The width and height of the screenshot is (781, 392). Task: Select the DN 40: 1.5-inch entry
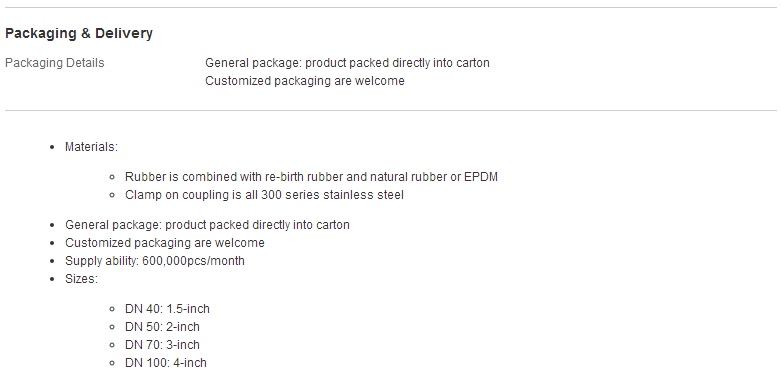coord(167,309)
